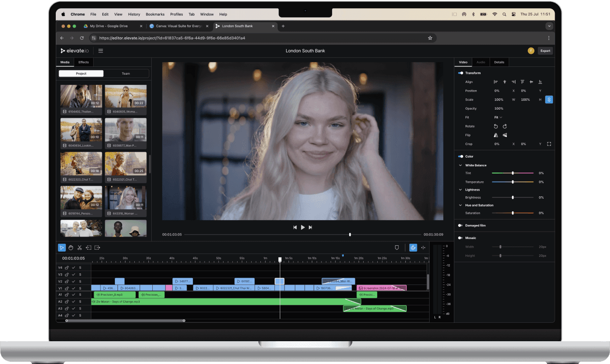Collapse the White Balance group
610x364 pixels.
461,165
